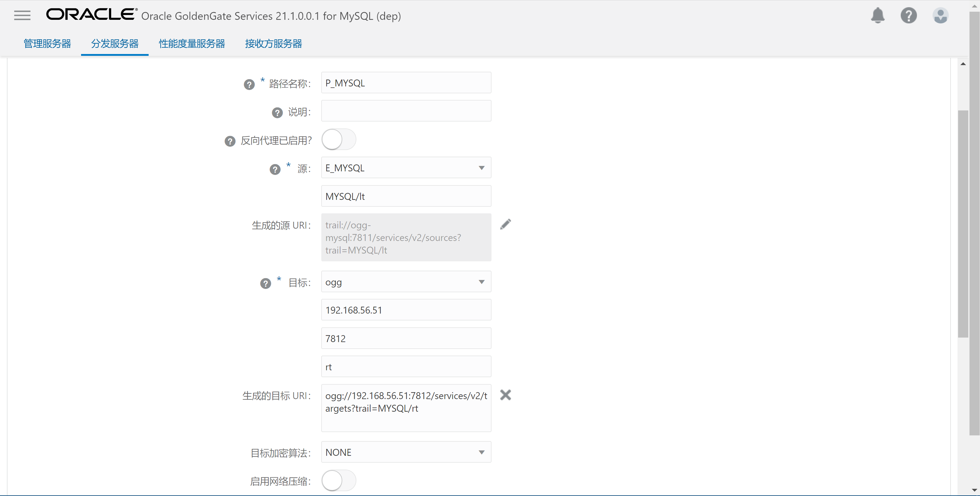Screen dimensions: 980x496
Task: Show help for 目标 field
Action: (x=265, y=284)
